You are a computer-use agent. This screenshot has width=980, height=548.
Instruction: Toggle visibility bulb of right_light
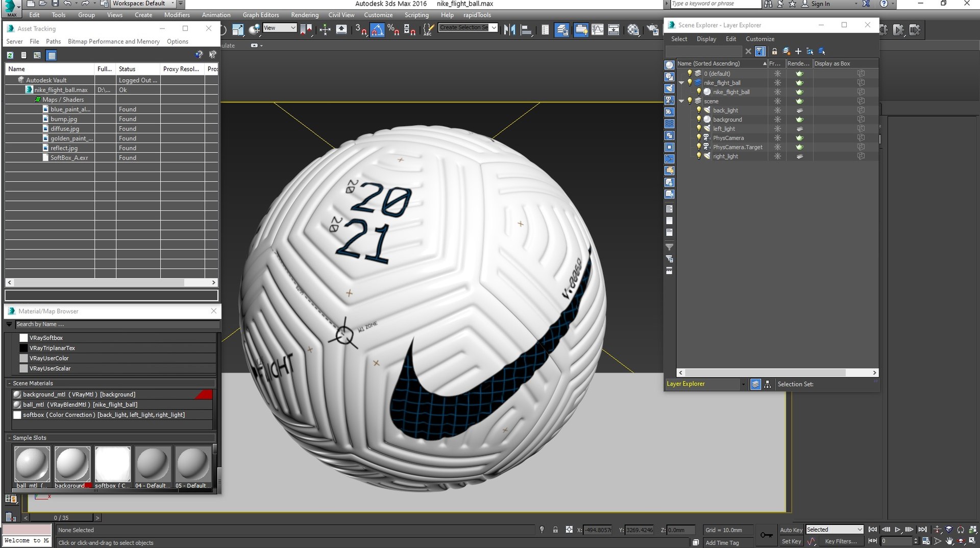click(x=699, y=156)
